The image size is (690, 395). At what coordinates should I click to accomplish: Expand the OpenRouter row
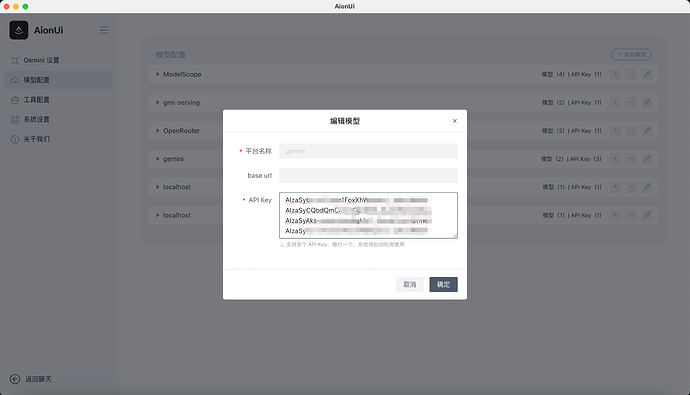click(x=157, y=131)
